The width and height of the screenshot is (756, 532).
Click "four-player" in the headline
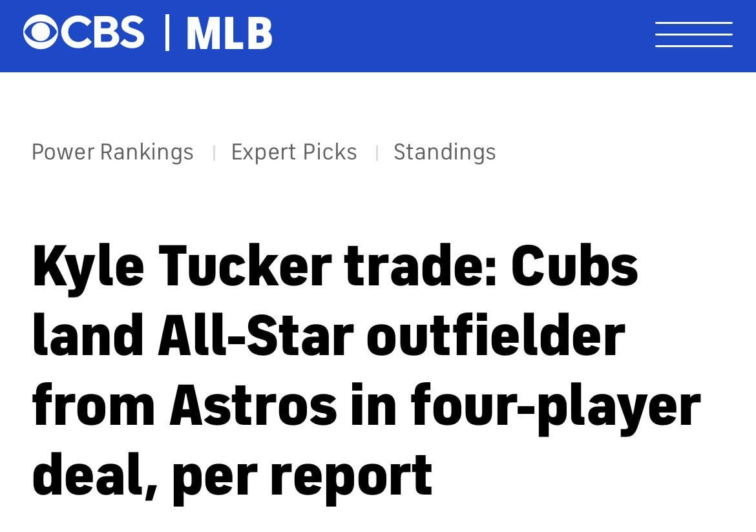pyautogui.click(x=555, y=406)
